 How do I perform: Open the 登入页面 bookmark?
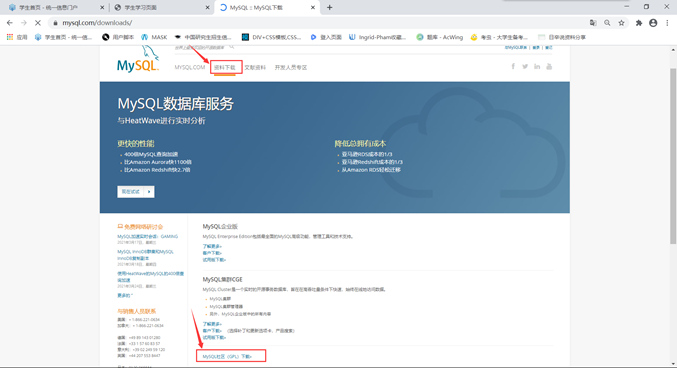326,37
